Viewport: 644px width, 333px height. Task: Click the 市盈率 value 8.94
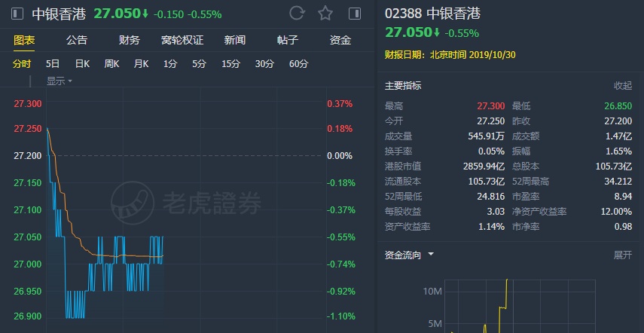(x=623, y=197)
